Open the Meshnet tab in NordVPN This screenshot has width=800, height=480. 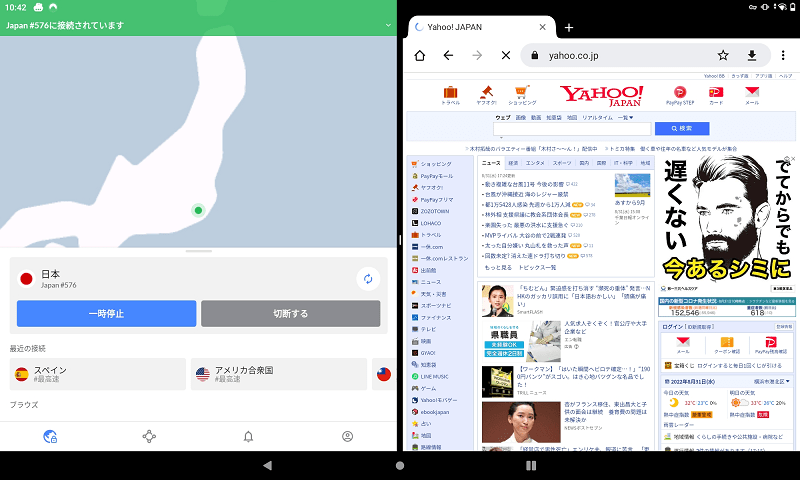click(x=149, y=436)
